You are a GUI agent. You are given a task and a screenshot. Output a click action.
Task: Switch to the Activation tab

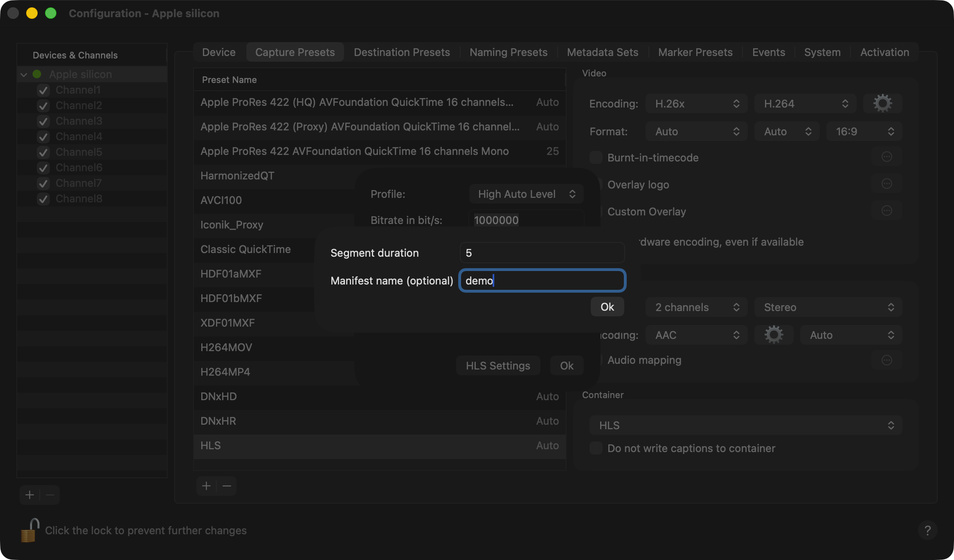point(884,52)
